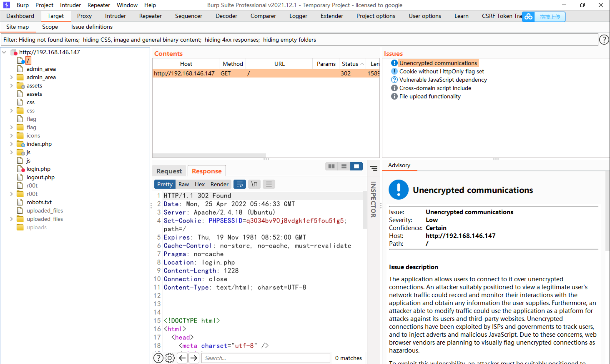The height and width of the screenshot is (364, 610).
Task: Expand the INSPECTOR side panel
Action: click(x=373, y=199)
